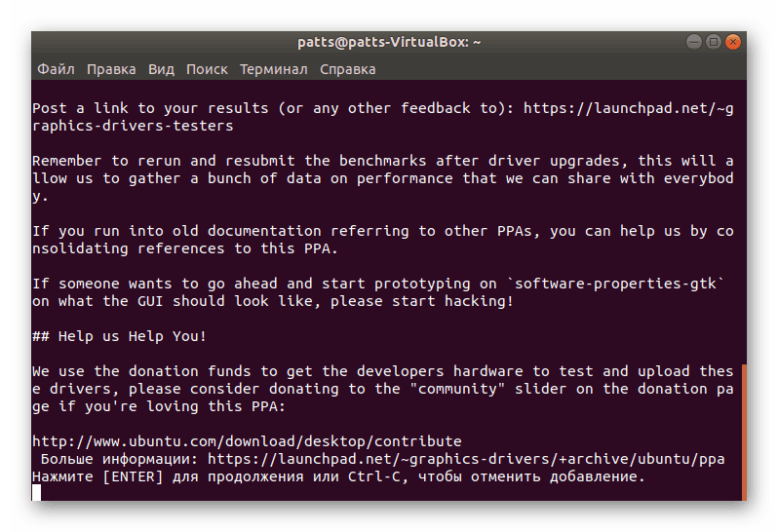
Task: Open the Поиск menu
Action: [x=207, y=69]
